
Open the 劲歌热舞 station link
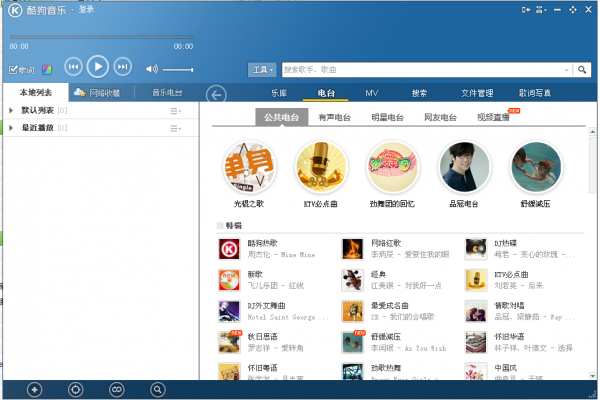pos(386,368)
